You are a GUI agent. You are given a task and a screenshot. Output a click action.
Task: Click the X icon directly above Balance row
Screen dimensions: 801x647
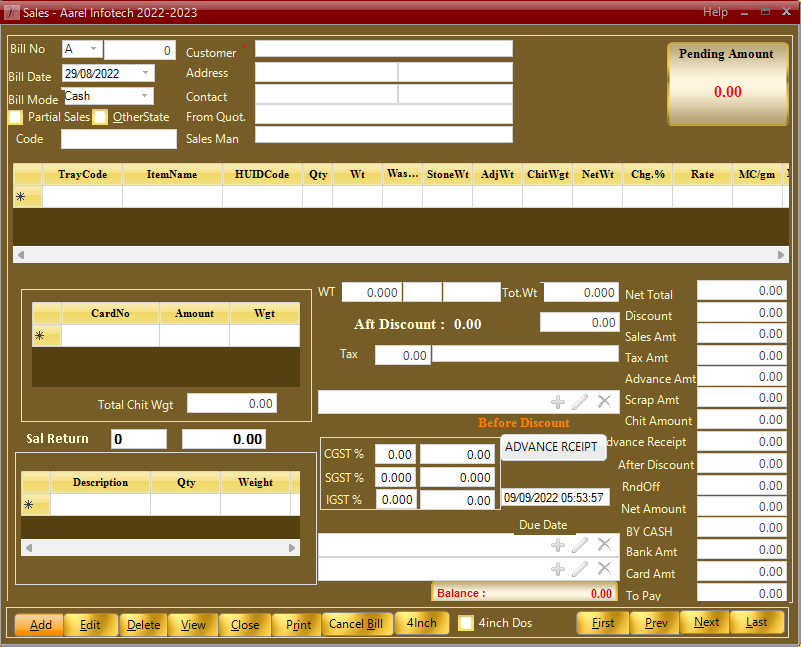point(604,569)
